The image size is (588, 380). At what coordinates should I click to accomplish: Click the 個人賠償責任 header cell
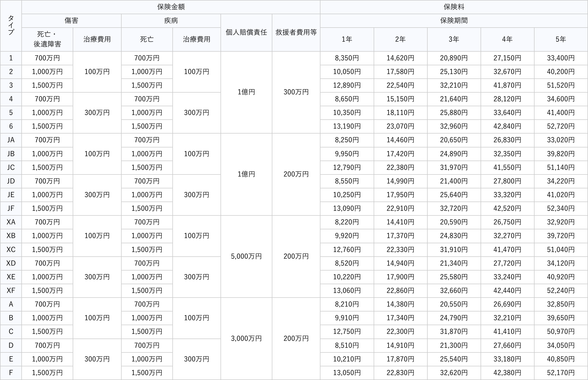pyautogui.click(x=246, y=32)
